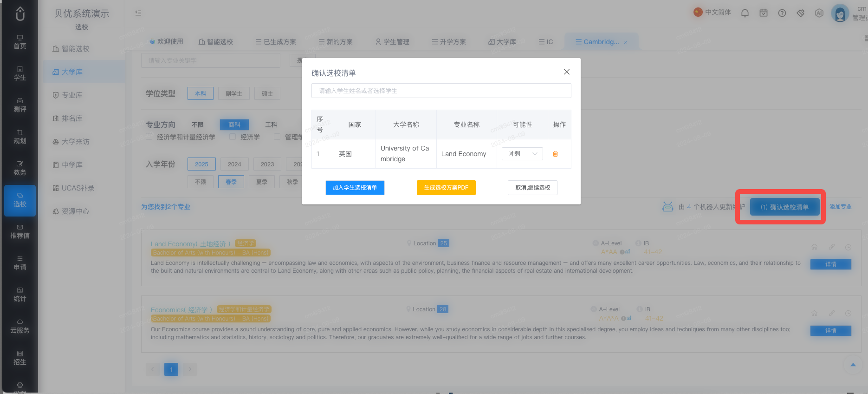Open 推荐信 in the left rail

coord(20,231)
